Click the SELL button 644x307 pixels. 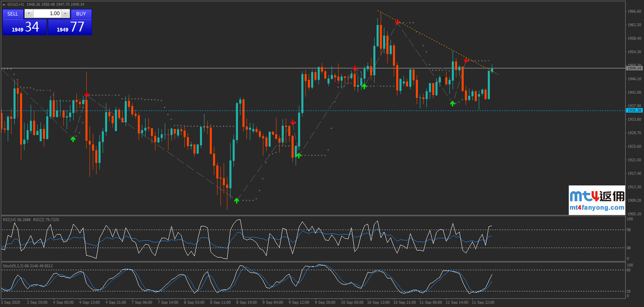click(x=13, y=14)
